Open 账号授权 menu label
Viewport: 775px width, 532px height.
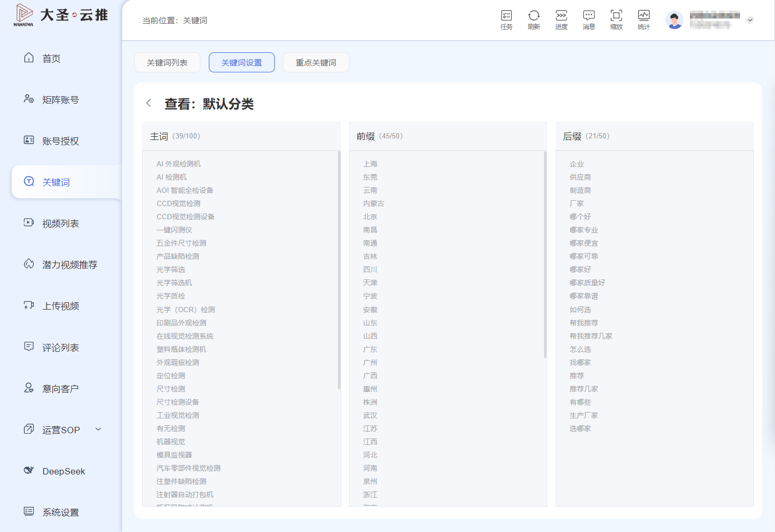click(x=61, y=141)
